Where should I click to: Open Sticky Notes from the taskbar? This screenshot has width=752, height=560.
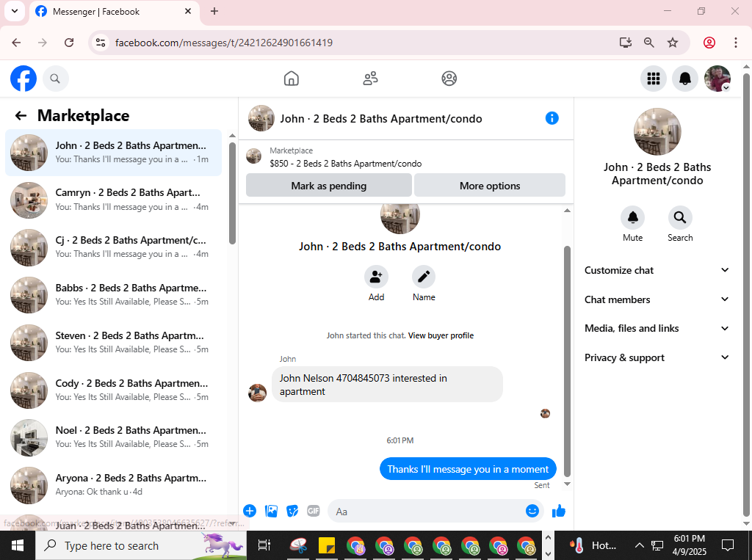pyautogui.click(x=327, y=545)
